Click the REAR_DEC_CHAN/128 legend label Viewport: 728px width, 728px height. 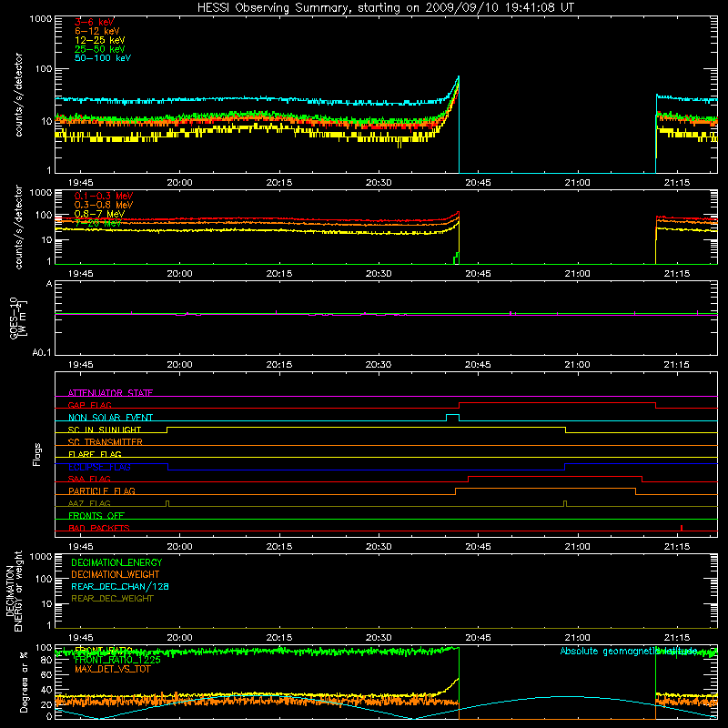coord(120,586)
